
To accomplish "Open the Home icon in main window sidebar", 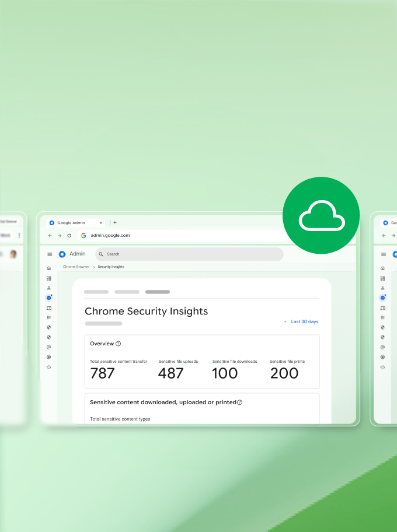I will pyautogui.click(x=49, y=268).
